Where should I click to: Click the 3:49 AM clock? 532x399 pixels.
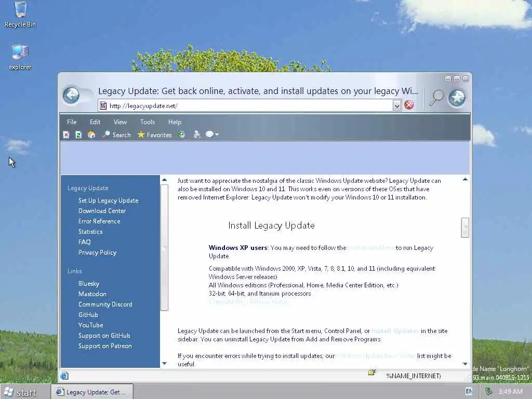click(x=510, y=392)
